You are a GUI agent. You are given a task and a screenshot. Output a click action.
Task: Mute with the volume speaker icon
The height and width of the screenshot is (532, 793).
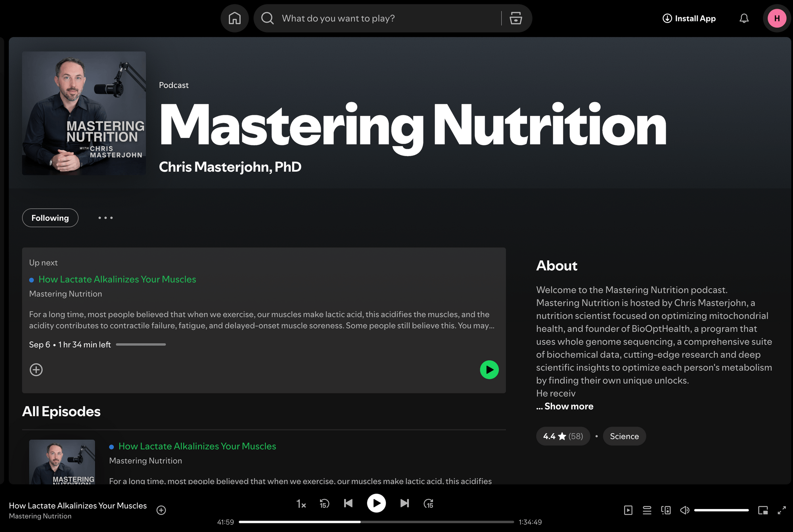pos(685,510)
